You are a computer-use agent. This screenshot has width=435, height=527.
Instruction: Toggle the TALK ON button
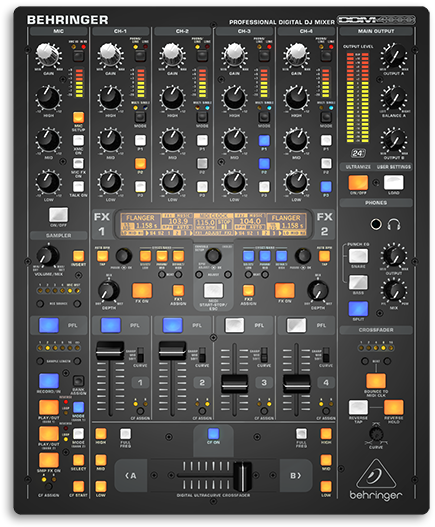click(78, 187)
